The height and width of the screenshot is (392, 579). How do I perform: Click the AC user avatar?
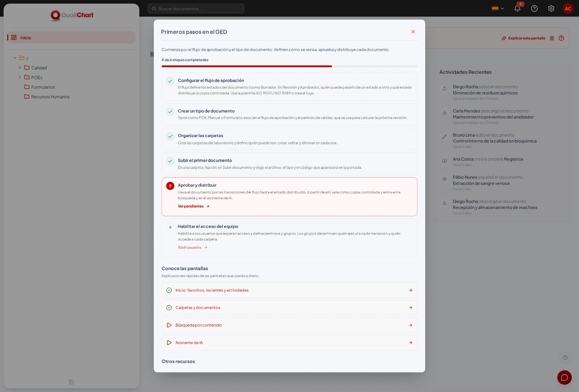pyautogui.click(x=568, y=8)
